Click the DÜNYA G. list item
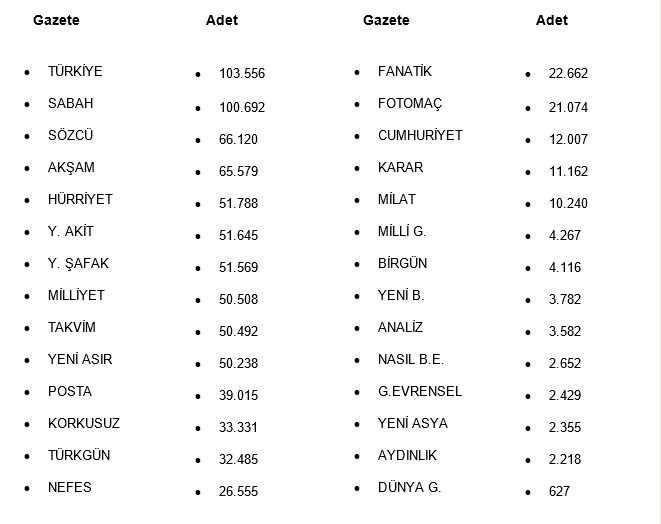 409,487
